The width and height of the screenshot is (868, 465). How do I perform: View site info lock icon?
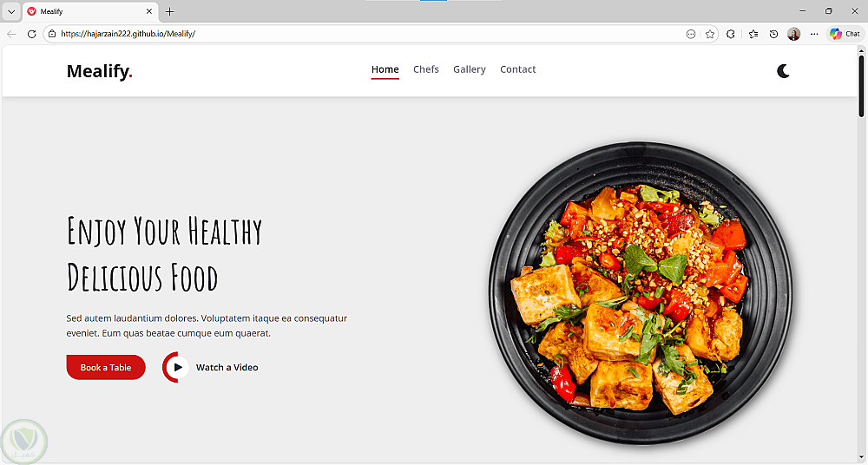coord(51,34)
